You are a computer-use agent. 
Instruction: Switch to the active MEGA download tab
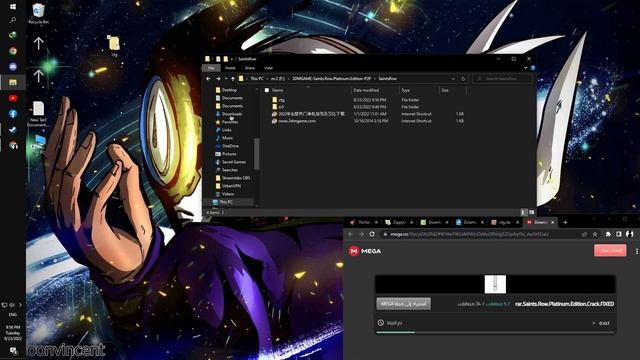(540, 222)
